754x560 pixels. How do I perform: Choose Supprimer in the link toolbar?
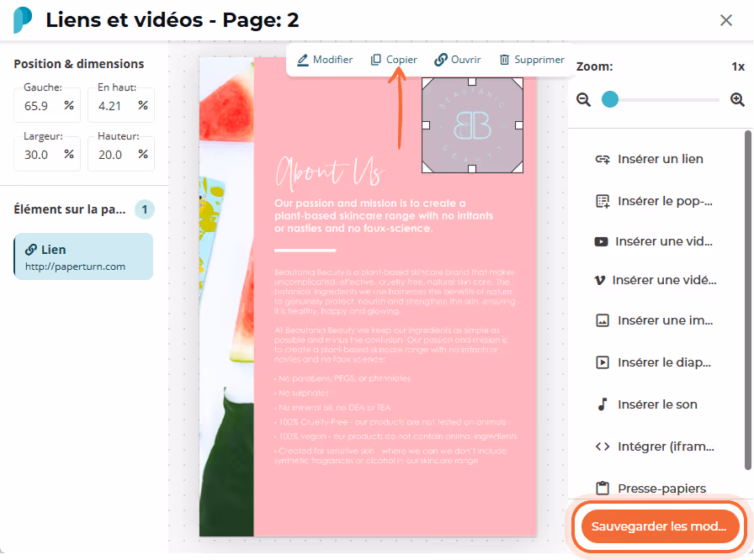(532, 60)
